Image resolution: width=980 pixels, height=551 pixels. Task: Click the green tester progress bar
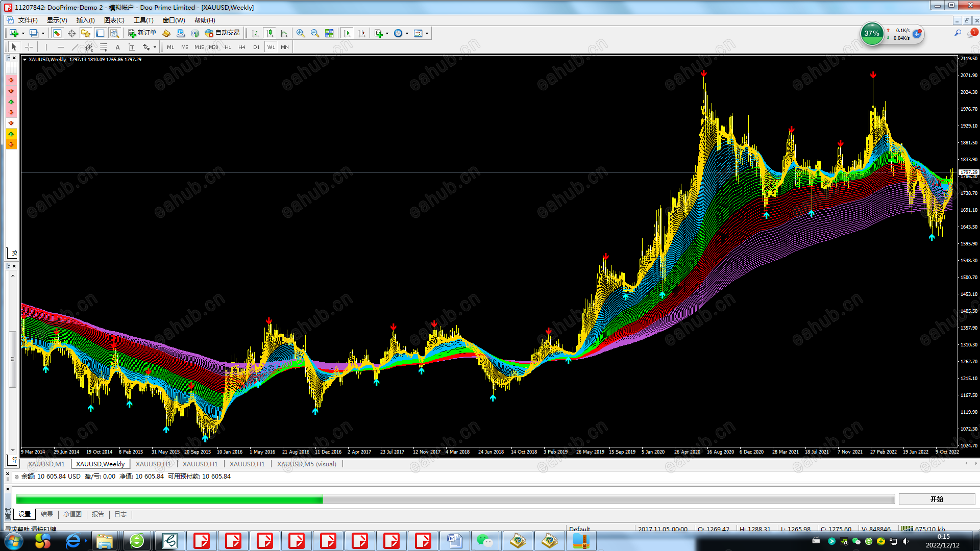pyautogui.click(x=168, y=499)
